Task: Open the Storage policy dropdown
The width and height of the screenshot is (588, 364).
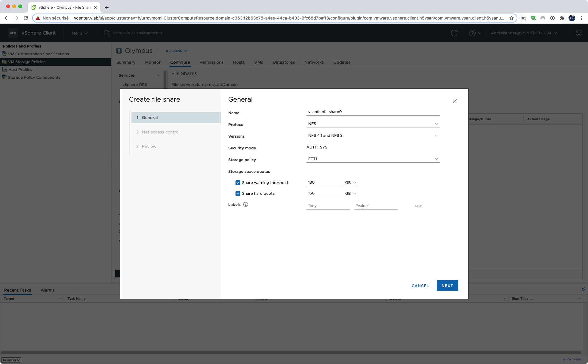Action: 373,159
